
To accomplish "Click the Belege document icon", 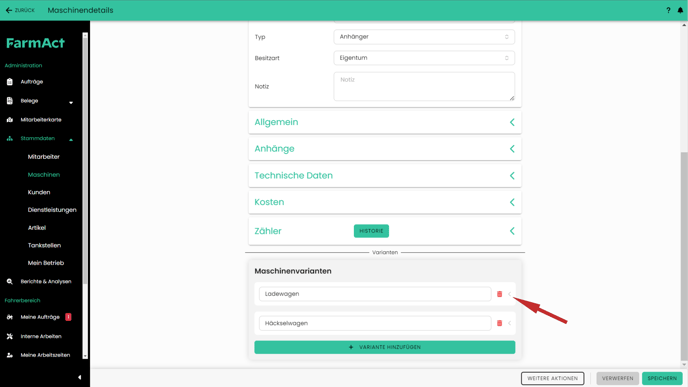I will pos(10,100).
